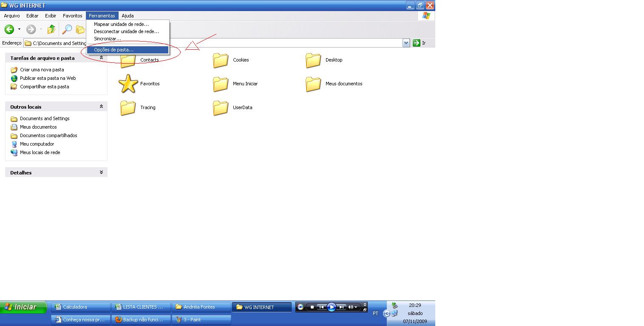Play media from the taskbar player
Image resolution: width=644 pixels, height=326 pixels.
click(332, 307)
